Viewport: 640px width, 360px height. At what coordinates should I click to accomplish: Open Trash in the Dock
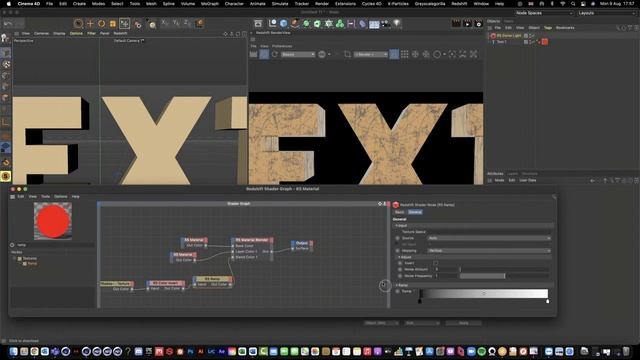click(x=626, y=351)
